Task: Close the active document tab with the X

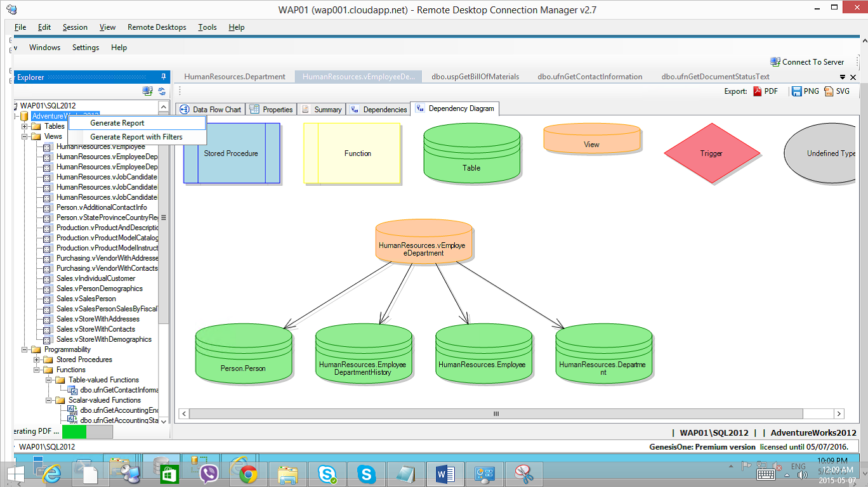Action: (x=853, y=77)
